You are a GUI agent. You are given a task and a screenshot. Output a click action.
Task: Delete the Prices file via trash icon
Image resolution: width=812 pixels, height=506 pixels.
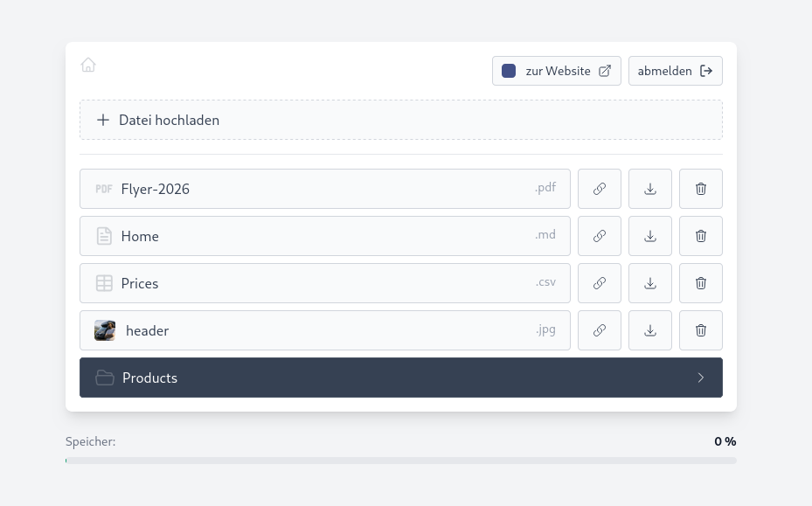pyautogui.click(x=700, y=283)
